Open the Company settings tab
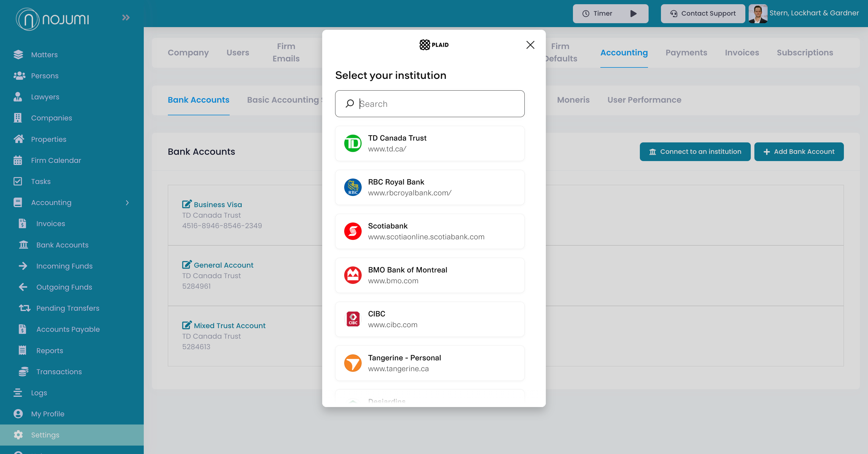 188,52
